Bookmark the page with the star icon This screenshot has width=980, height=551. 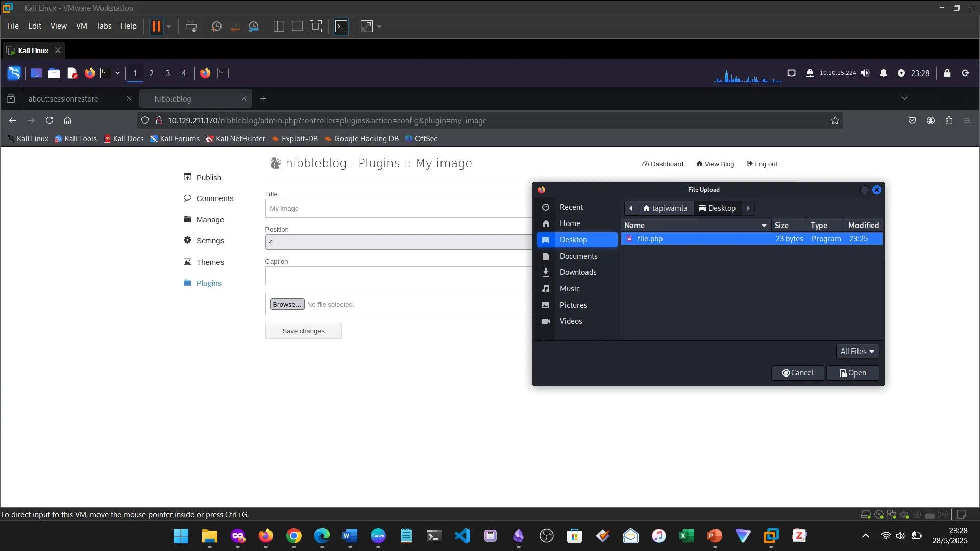(836, 121)
